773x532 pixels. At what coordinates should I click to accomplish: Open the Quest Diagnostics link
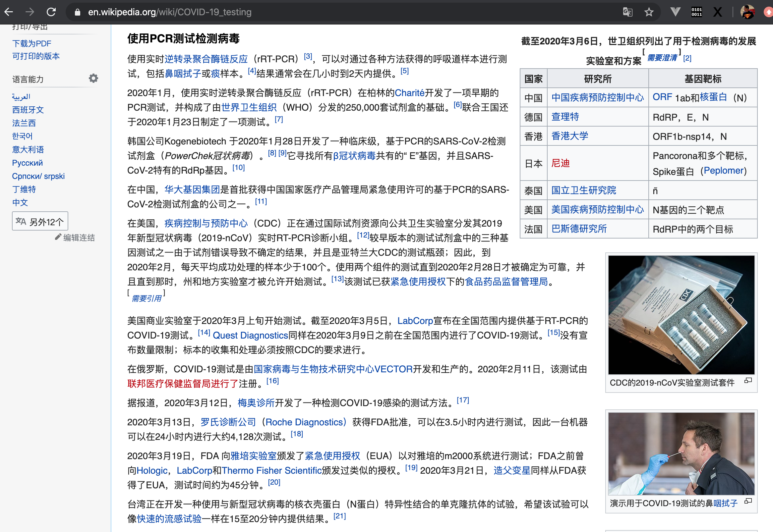click(x=251, y=336)
